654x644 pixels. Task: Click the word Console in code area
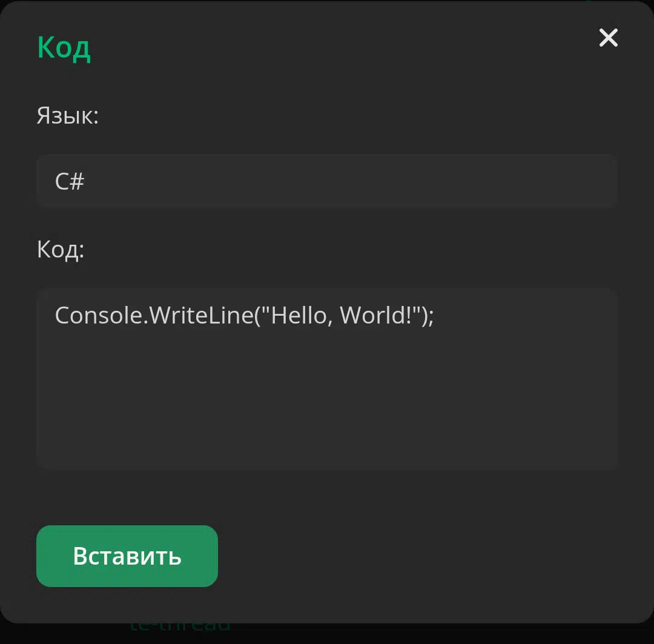click(x=99, y=315)
